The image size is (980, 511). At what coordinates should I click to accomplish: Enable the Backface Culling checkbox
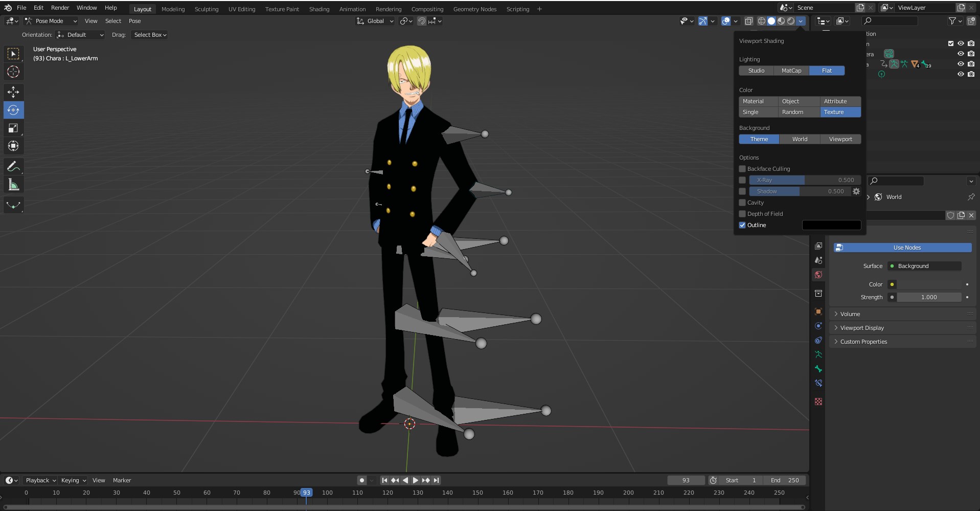click(742, 169)
